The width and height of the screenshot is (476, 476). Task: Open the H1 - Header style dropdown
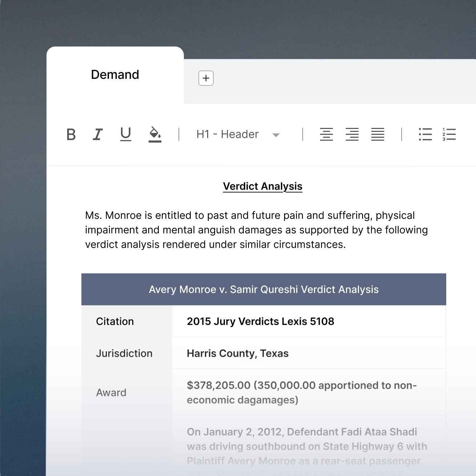(227, 134)
